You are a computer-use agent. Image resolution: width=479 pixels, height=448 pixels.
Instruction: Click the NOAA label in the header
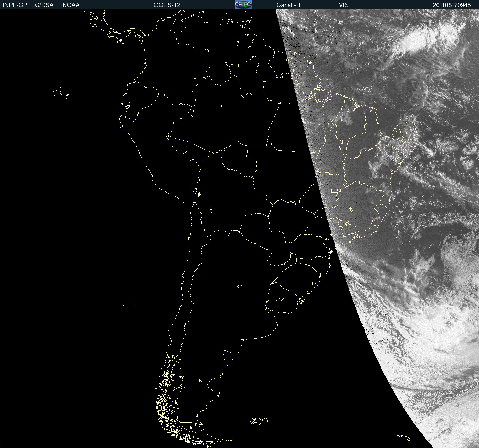[71, 5]
